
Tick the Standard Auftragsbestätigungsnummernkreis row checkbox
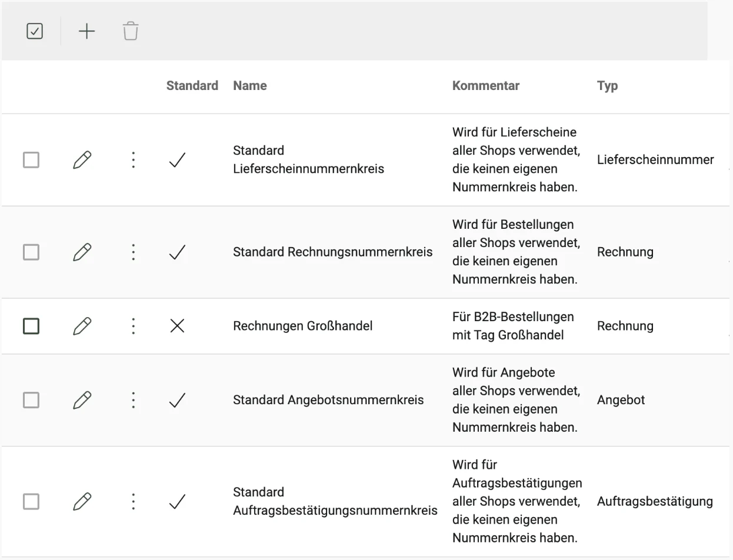tap(31, 502)
